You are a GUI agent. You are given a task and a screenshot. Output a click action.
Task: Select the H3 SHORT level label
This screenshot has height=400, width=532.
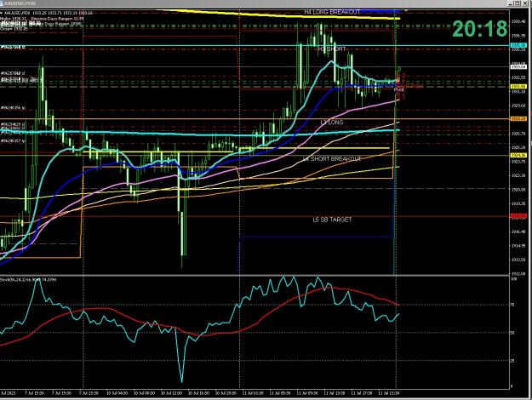coord(331,49)
